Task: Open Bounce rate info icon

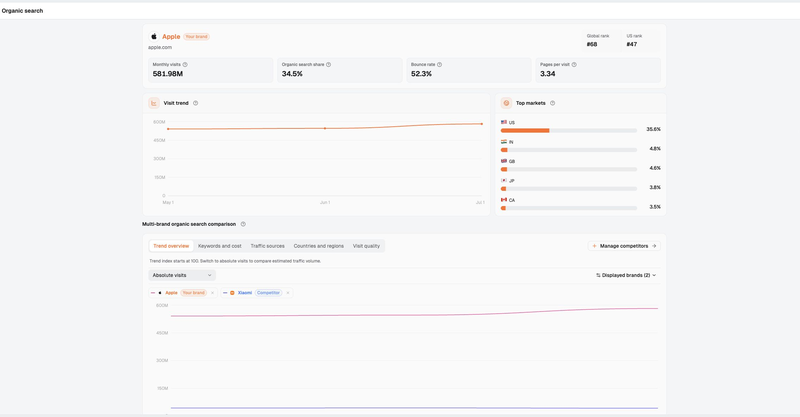Action: click(x=439, y=65)
